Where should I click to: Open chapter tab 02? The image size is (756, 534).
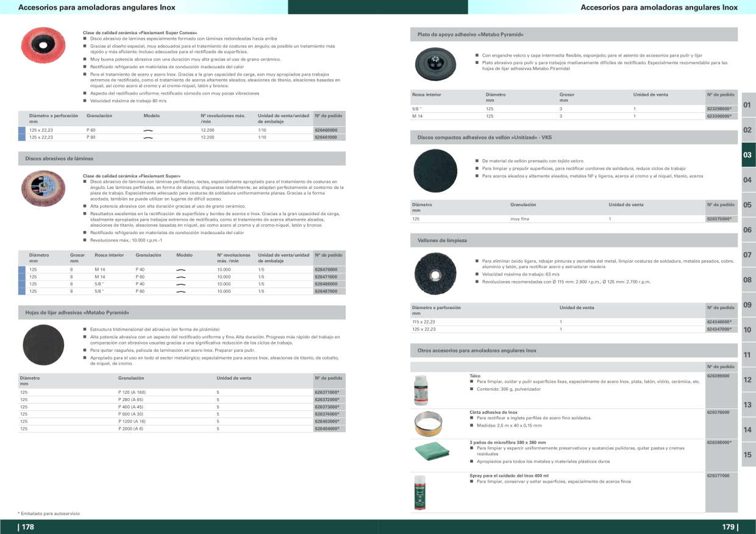pyautogui.click(x=748, y=130)
